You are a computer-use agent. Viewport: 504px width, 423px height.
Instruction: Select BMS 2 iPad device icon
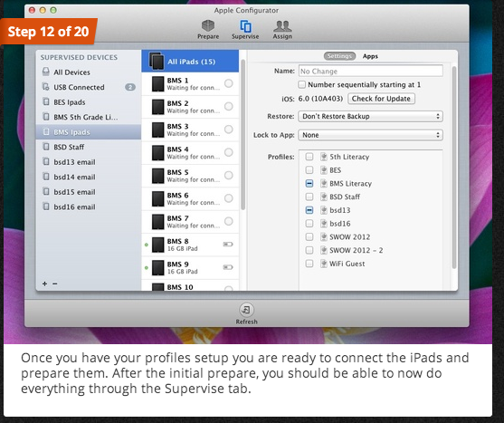pyautogui.click(x=157, y=107)
